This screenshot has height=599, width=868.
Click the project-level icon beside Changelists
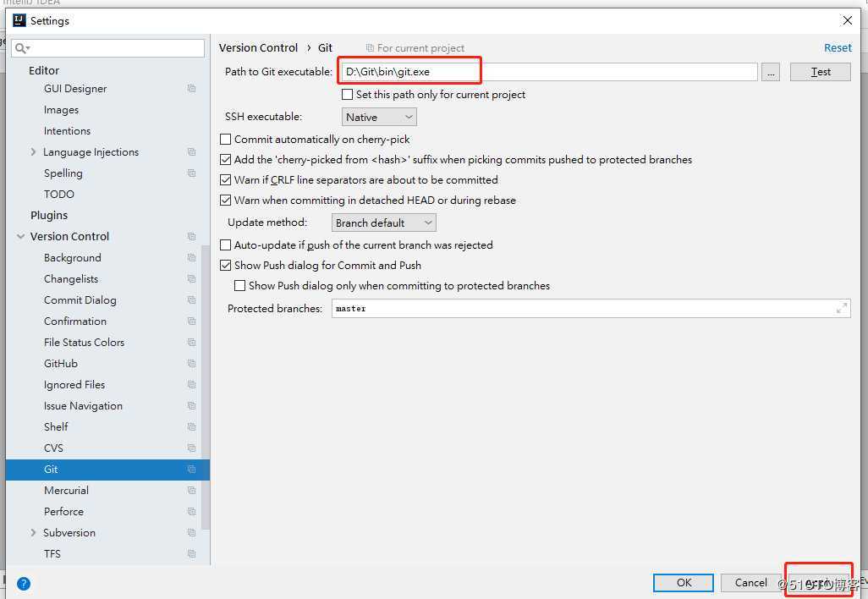pyautogui.click(x=191, y=278)
